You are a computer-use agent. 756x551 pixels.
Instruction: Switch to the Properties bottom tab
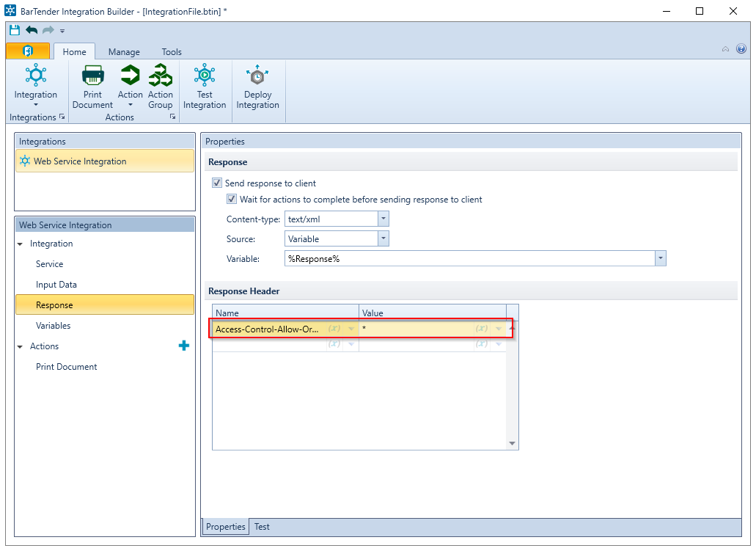pyautogui.click(x=226, y=526)
